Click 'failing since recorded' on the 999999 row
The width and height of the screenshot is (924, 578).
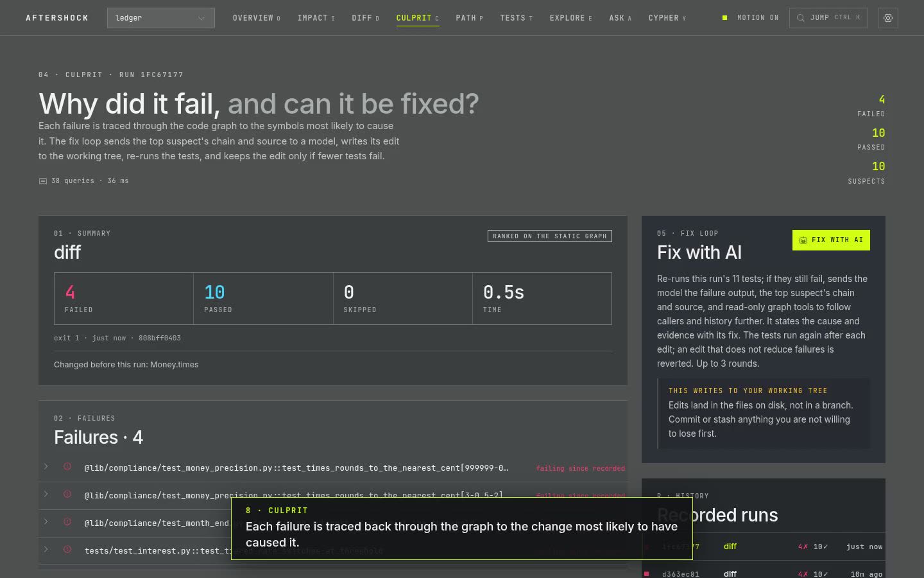coord(581,468)
